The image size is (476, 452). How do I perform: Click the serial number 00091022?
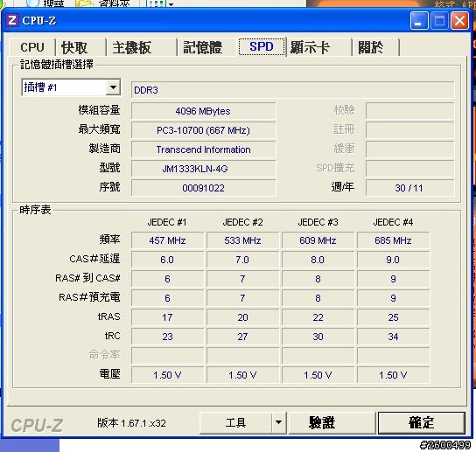click(x=203, y=188)
